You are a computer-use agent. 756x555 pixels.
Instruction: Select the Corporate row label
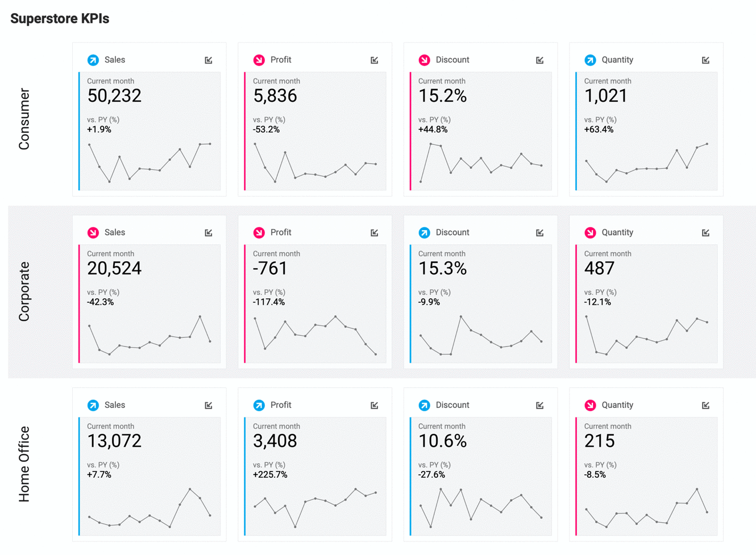tap(24, 291)
